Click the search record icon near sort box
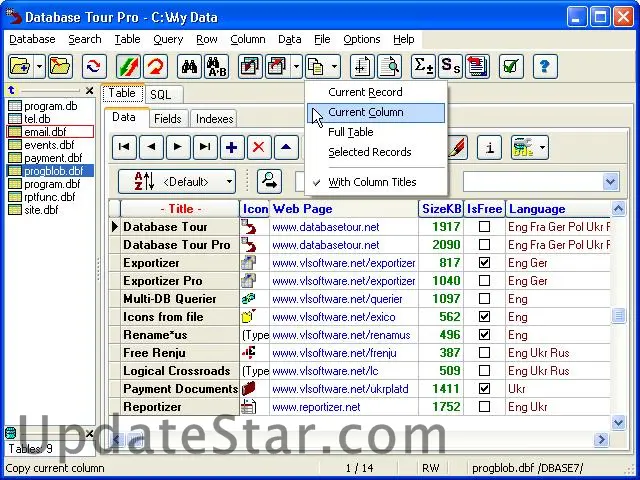 tap(269, 181)
